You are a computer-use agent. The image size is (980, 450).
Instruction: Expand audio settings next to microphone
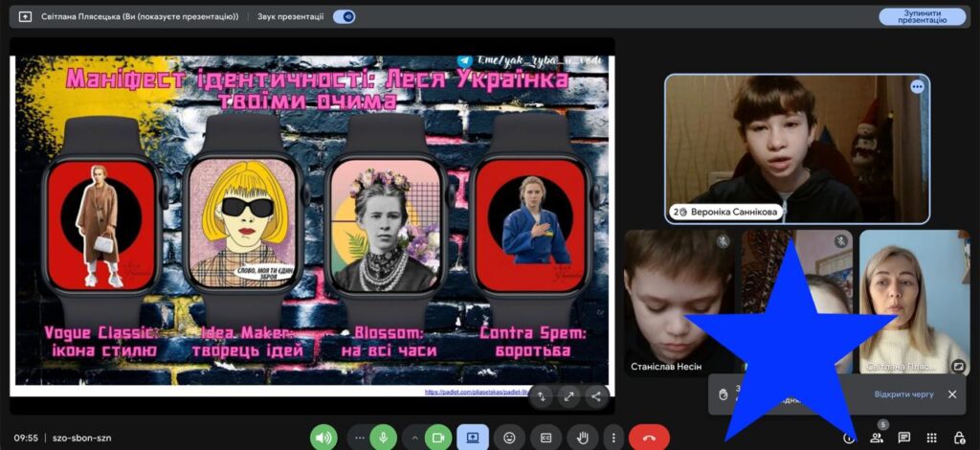(x=360, y=438)
